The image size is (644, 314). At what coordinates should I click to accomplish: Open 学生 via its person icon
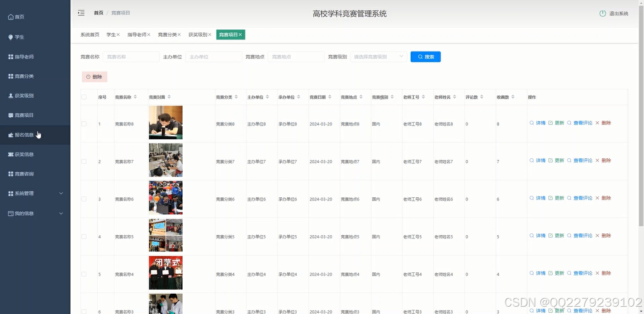(x=10, y=37)
